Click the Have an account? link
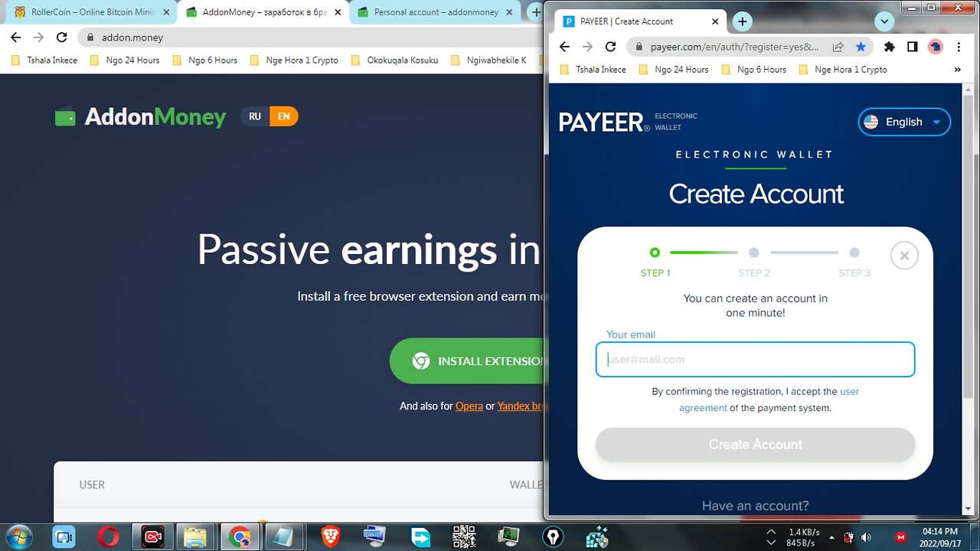980x551 pixels. [755, 506]
